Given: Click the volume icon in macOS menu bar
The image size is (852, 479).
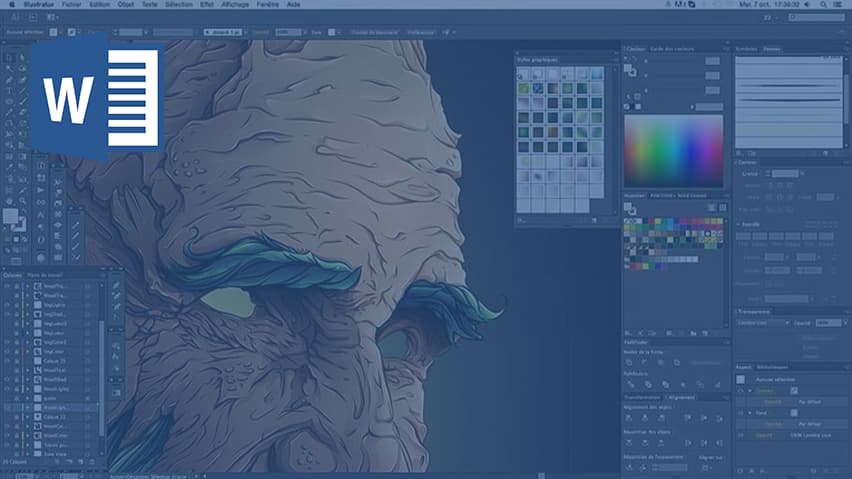Looking at the screenshot, I should pos(807,4).
